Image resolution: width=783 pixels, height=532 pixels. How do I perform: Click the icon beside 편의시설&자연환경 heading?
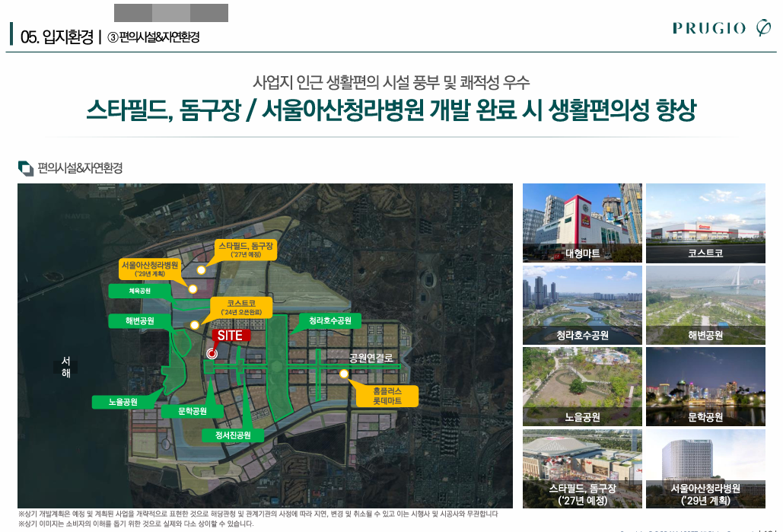tap(25, 168)
